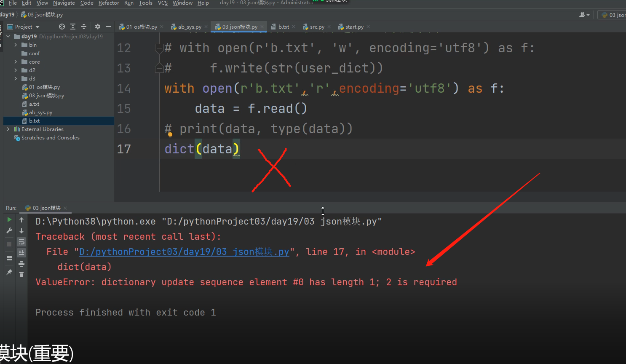Open the Tools menu
The height and width of the screenshot is (364, 626).
(146, 3)
